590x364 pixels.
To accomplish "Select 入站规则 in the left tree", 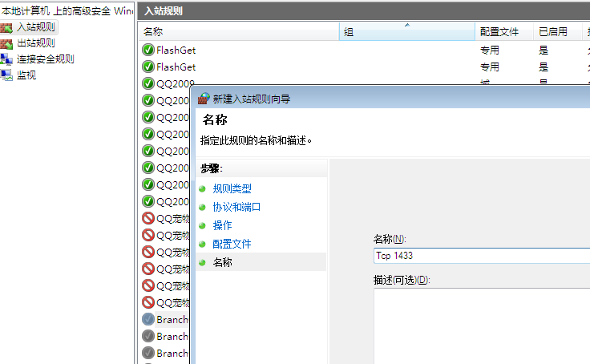I will pyautogui.click(x=36, y=27).
